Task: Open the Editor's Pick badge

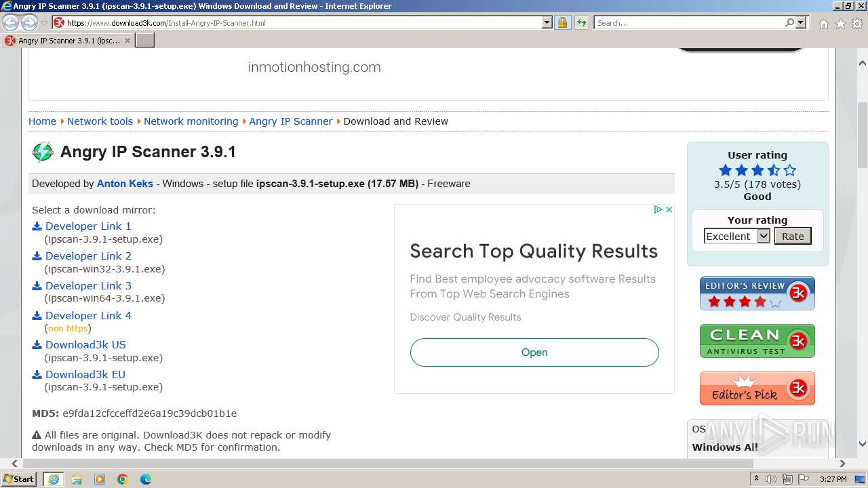Action: pos(757,388)
